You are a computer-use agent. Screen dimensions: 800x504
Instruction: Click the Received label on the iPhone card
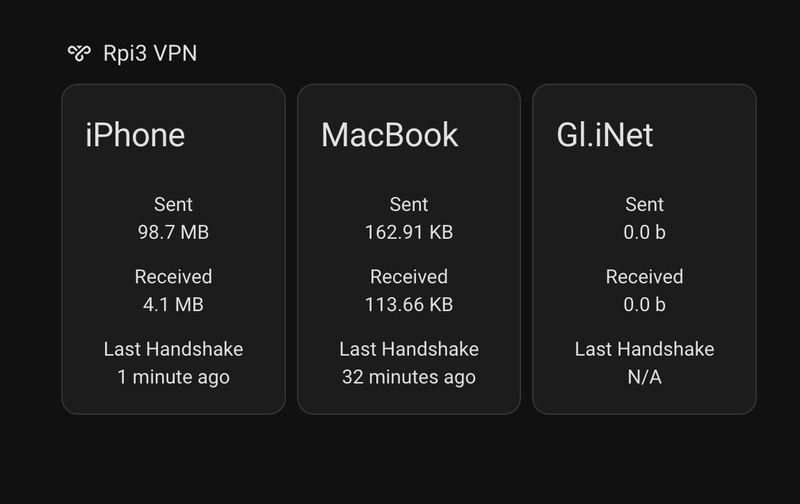[173, 276]
